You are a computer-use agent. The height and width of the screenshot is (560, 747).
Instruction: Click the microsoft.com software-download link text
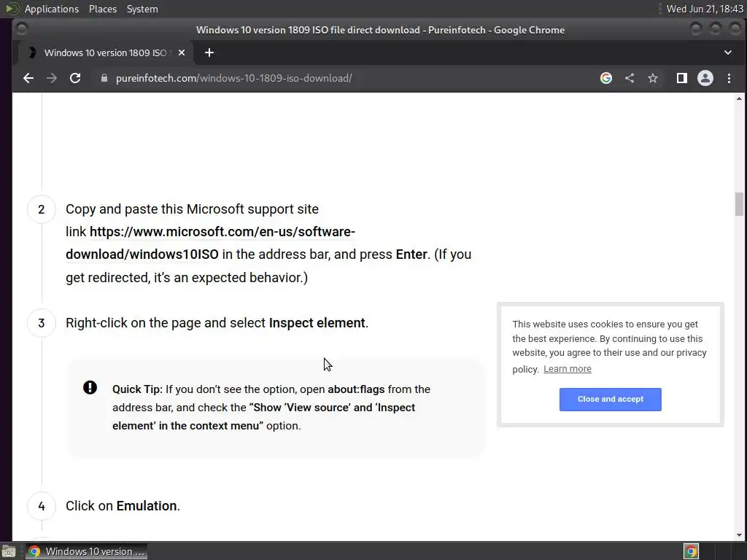(211, 243)
